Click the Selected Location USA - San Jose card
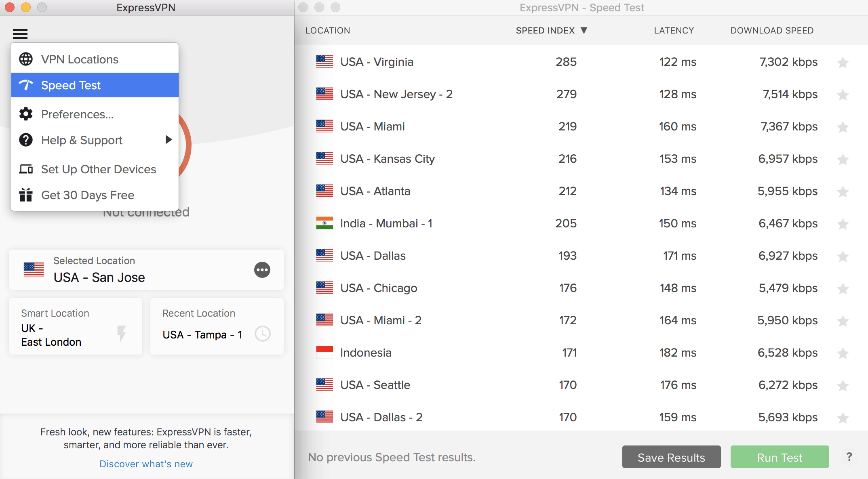Image resolution: width=868 pixels, height=479 pixels. tap(146, 270)
